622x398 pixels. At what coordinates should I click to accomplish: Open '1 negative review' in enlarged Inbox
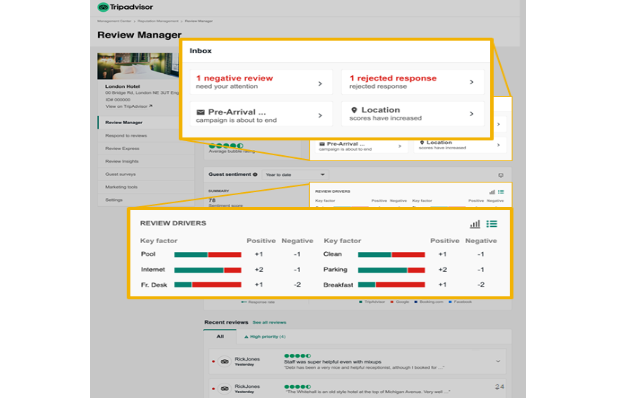click(x=261, y=82)
